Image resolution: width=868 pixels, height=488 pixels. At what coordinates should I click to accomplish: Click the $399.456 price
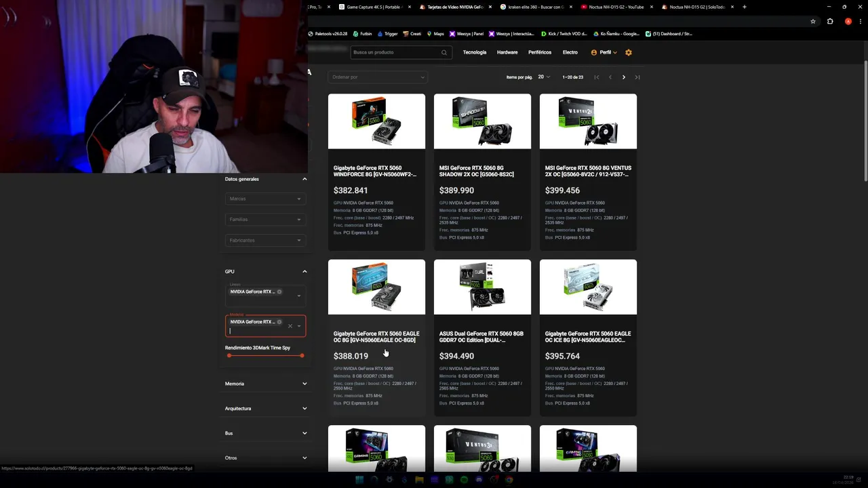(x=562, y=190)
